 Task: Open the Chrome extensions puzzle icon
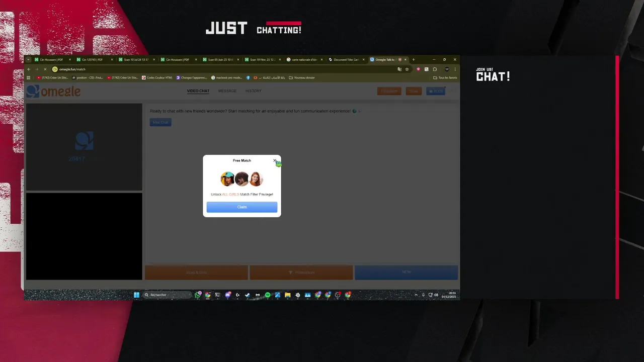click(435, 69)
